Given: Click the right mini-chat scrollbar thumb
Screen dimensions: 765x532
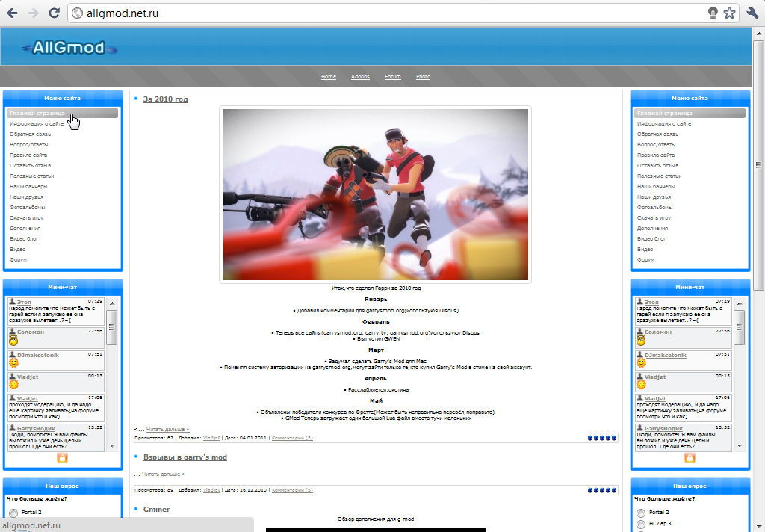Looking at the screenshot, I should coord(740,327).
